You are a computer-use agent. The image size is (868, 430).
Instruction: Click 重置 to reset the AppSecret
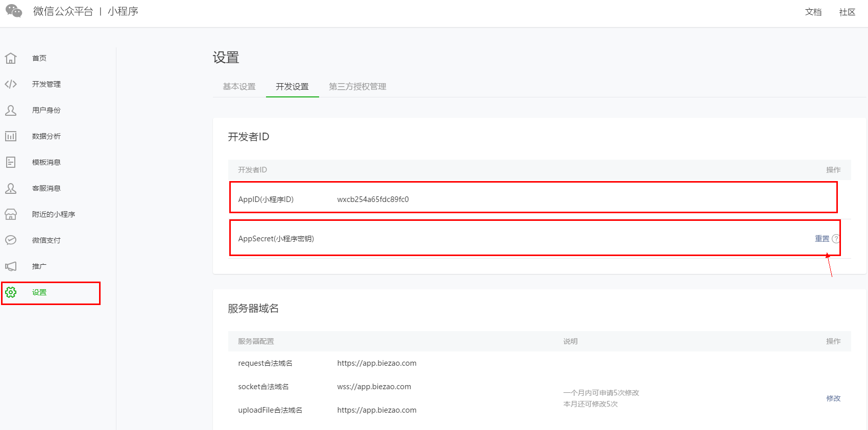click(x=822, y=239)
